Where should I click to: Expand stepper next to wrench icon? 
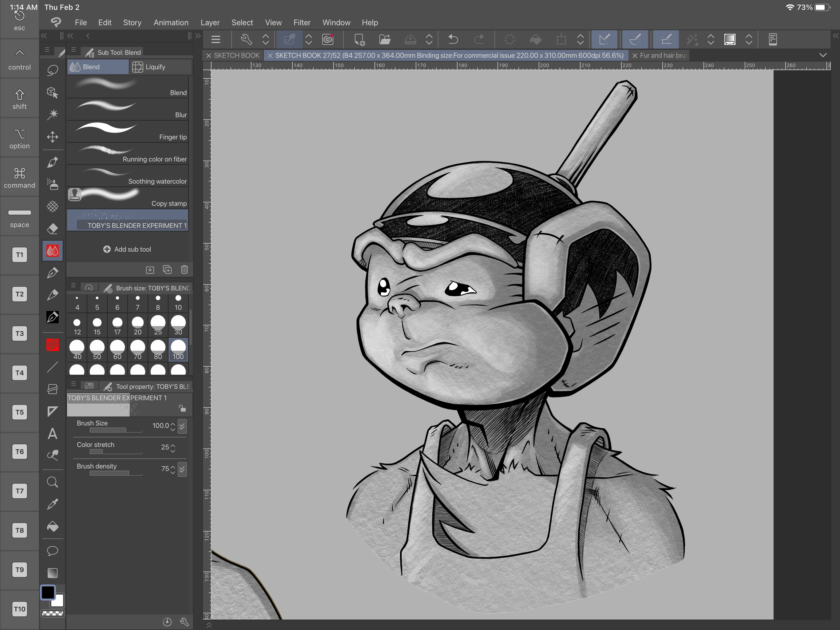point(265,39)
